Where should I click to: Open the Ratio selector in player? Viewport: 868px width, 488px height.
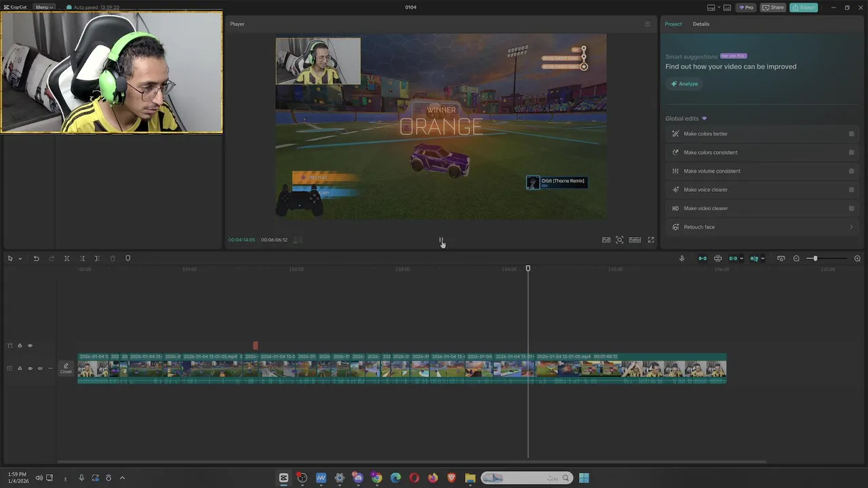tap(635, 240)
